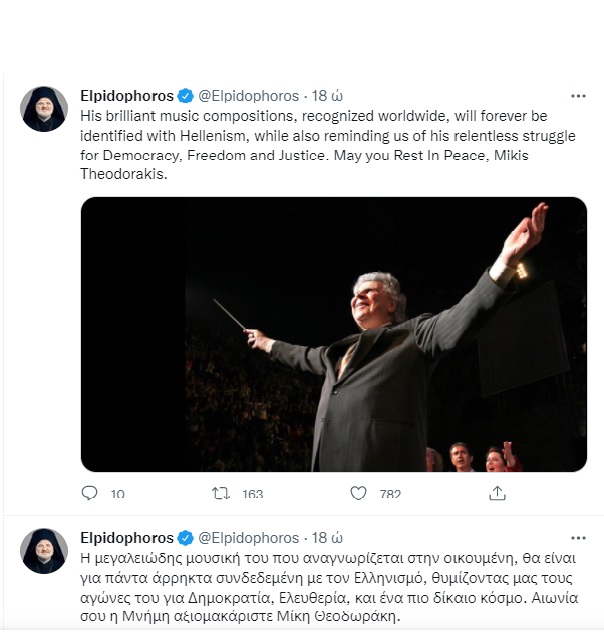Image resolution: width=604 pixels, height=632 pixels.
Task: Click the reply icon on first tweet
Action: 90,493
